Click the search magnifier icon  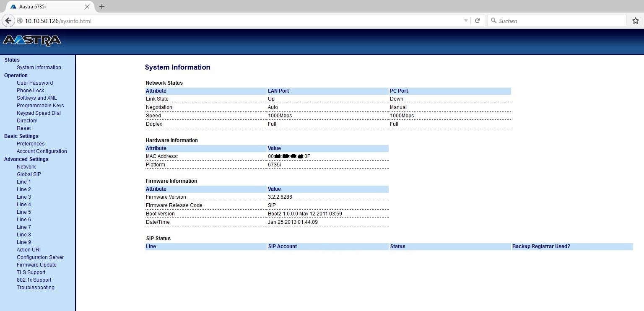pos(493,21)
